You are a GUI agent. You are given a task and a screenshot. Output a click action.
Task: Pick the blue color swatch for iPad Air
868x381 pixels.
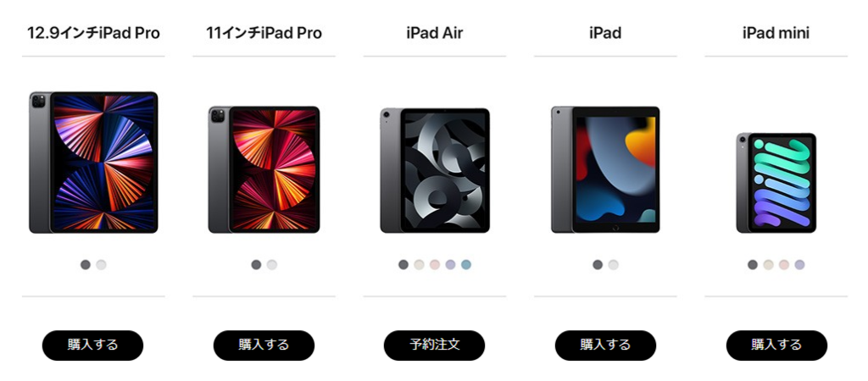466,265
